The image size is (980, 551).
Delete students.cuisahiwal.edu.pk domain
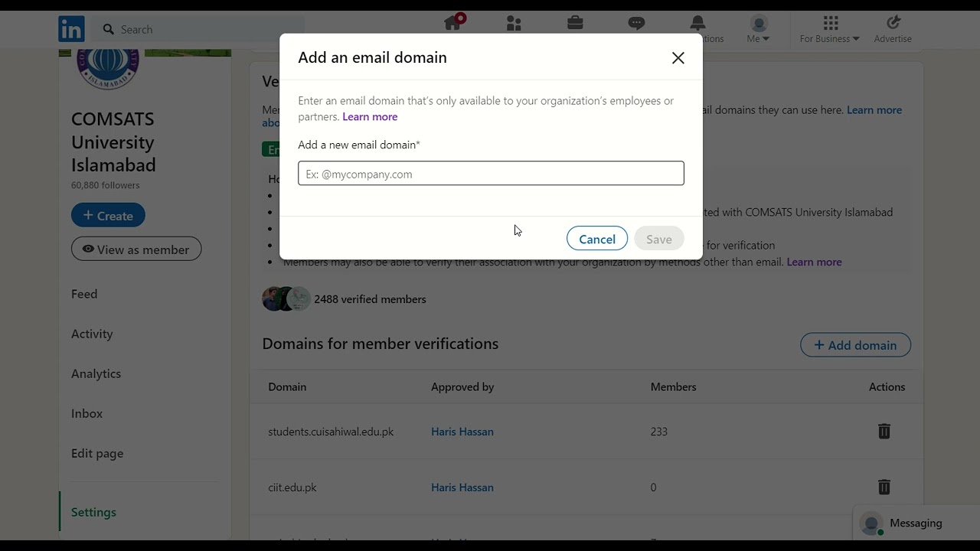884,432
